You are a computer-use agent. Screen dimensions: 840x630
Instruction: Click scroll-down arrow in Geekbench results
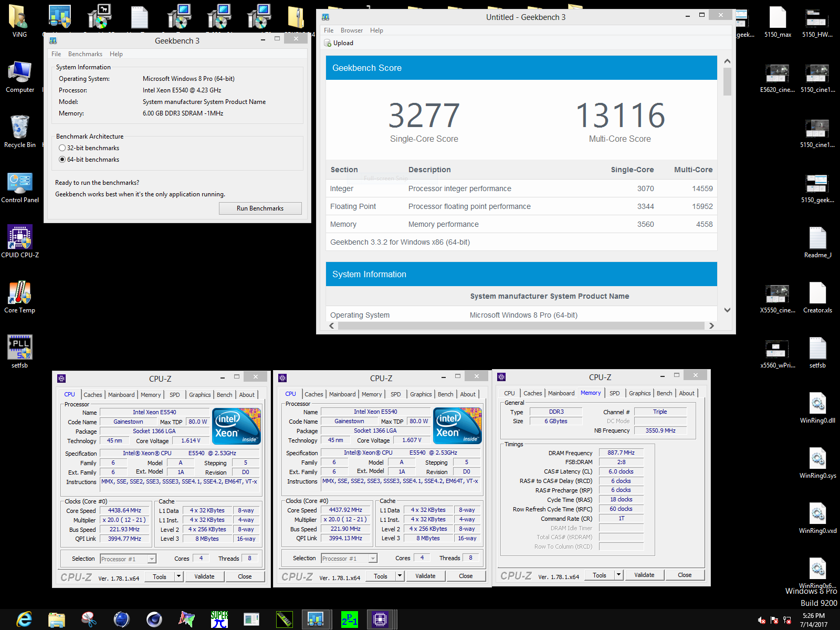pos(727,310)
